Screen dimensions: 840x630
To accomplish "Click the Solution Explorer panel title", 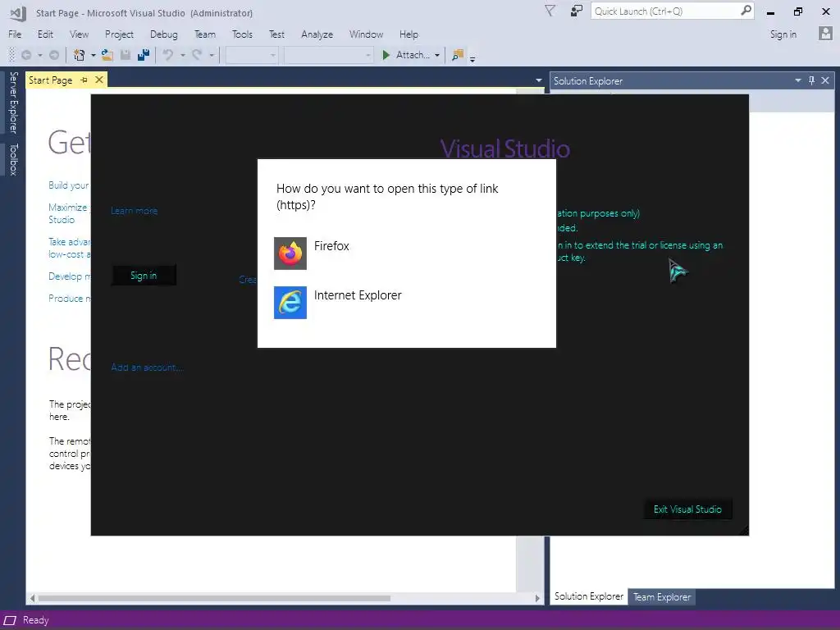I will (587, 81).
